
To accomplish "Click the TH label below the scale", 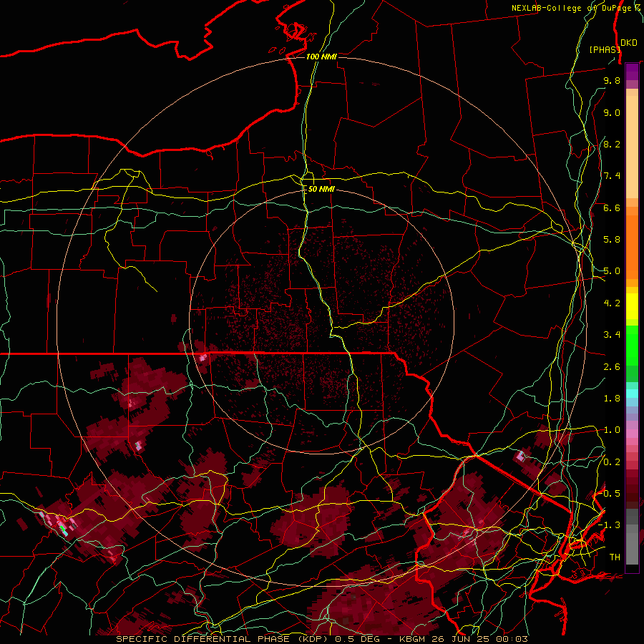I will coord(615,557).
